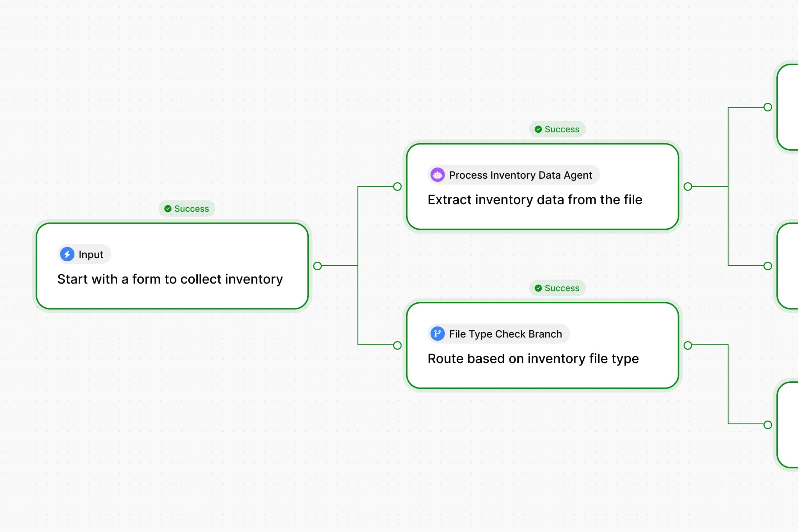798x532 pixels.
Task: Click the input connector of the top-right cut-off node
Action: pos(767,107)
